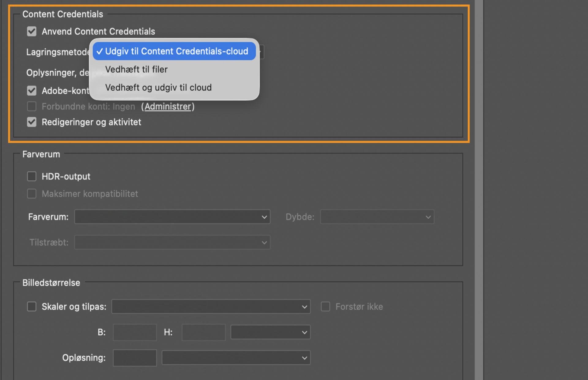The height and width of the screenshot is (380, 588).
Task: Click the vertical scrollbar of the dialog
Action: point(479,190)
